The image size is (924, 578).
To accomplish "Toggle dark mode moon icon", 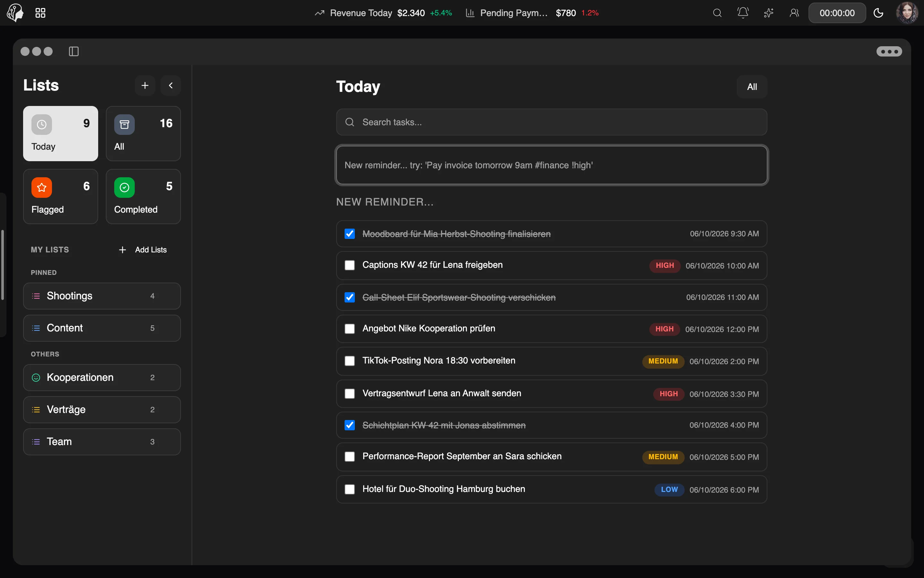I will point(878,13).
